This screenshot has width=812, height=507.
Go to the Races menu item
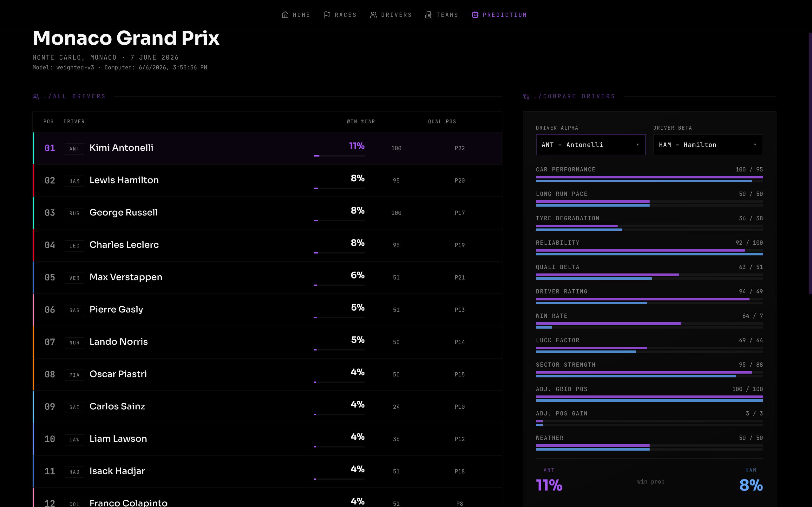click(x=340, y=15)
